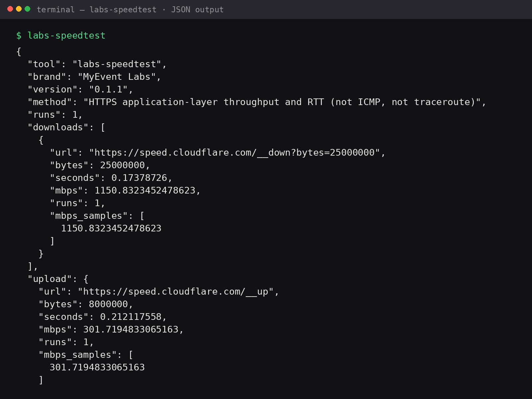The width and height of the screenshot is (532, 399).
Task: Click the "bytes": 25000000 line
Action: [100, 165]
